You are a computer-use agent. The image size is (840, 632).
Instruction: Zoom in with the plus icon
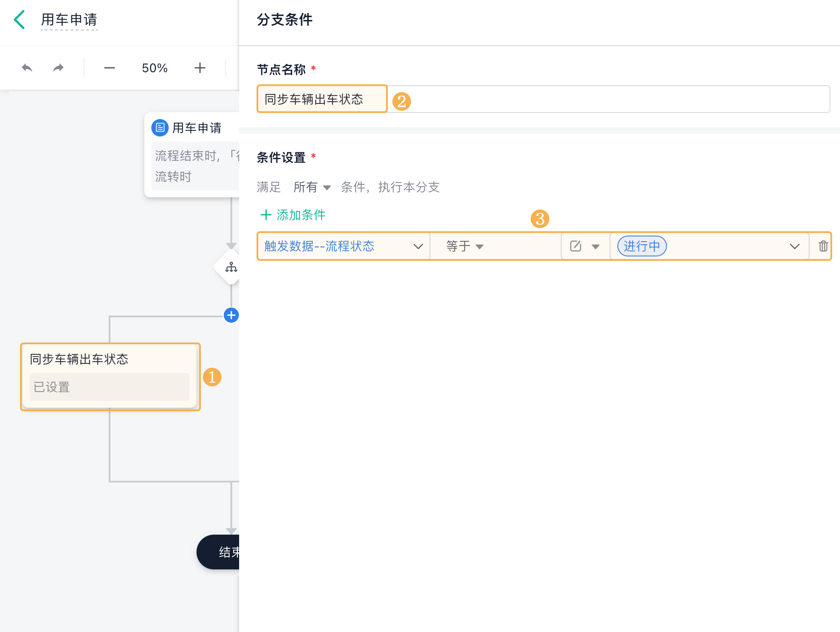point(200,68)
